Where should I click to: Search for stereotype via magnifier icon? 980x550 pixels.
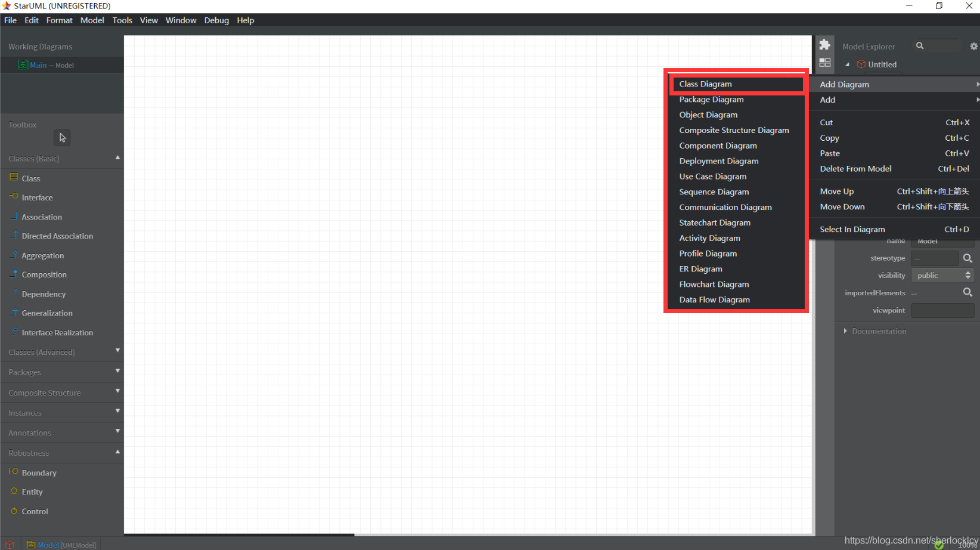tap(967, 258)
